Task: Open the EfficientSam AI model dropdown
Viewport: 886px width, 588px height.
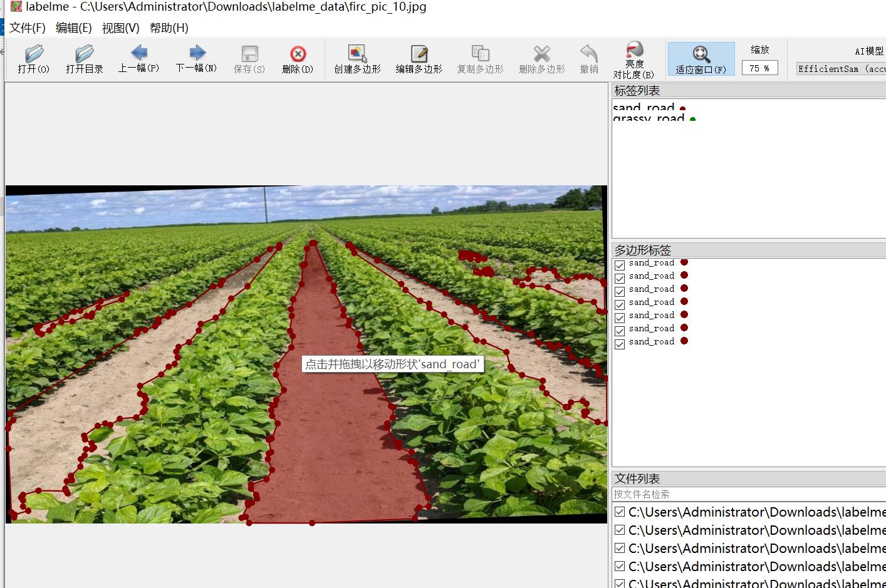Action: pyautogui.click(x=841, y=69)
